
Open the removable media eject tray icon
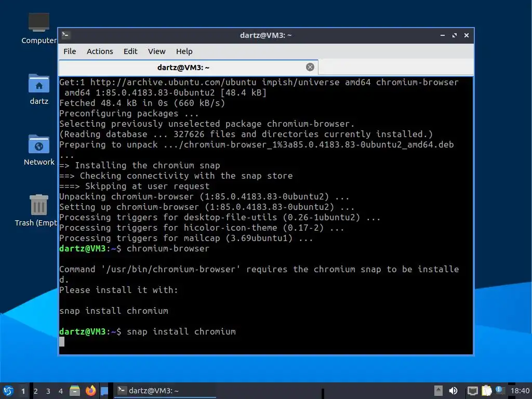pos(438,391)
